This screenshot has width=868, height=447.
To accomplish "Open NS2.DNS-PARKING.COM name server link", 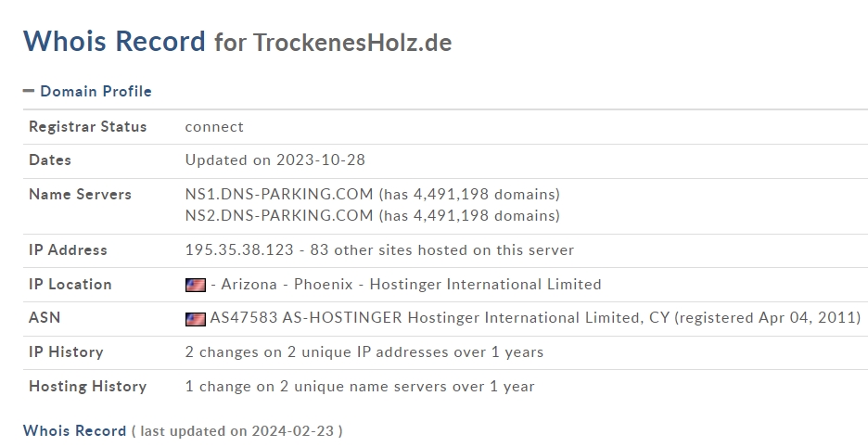I will (279, 215).
